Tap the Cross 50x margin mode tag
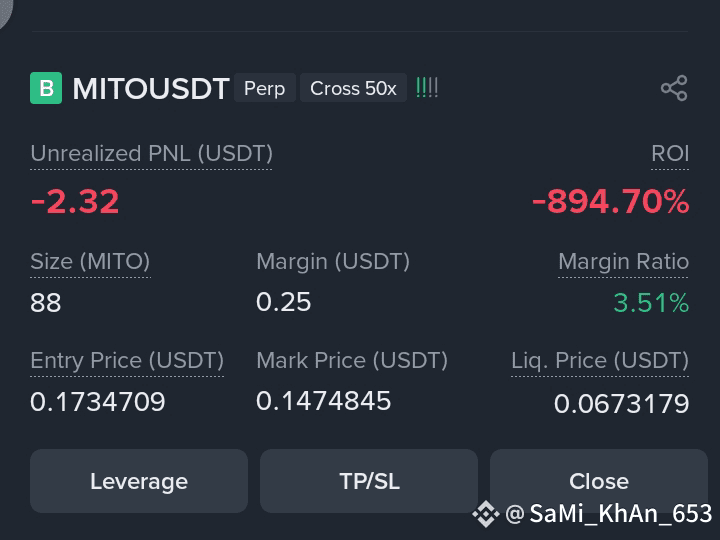The width and height of the screenshot is (720, 540). (353, 88)
